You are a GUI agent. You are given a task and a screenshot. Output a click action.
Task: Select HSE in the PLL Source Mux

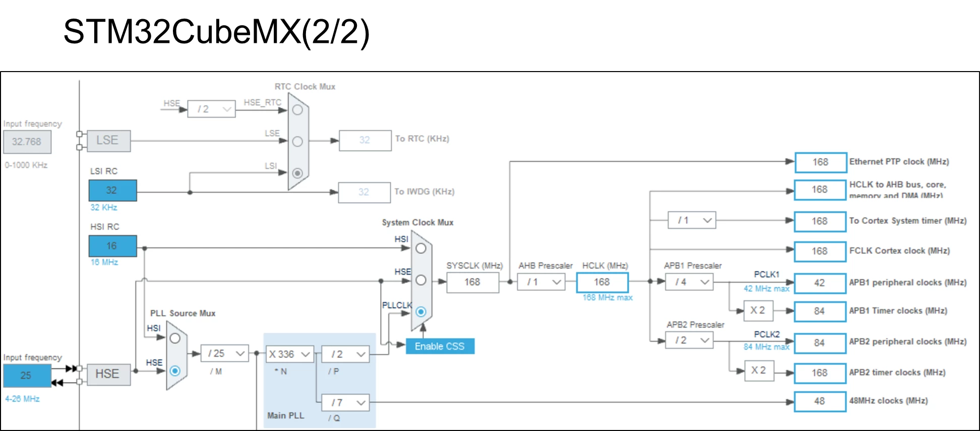pos(175,371)
